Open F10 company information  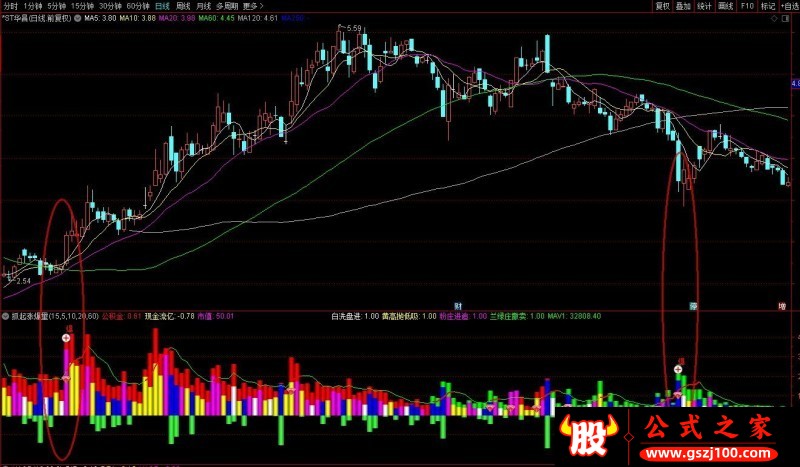tap(747, 6)
